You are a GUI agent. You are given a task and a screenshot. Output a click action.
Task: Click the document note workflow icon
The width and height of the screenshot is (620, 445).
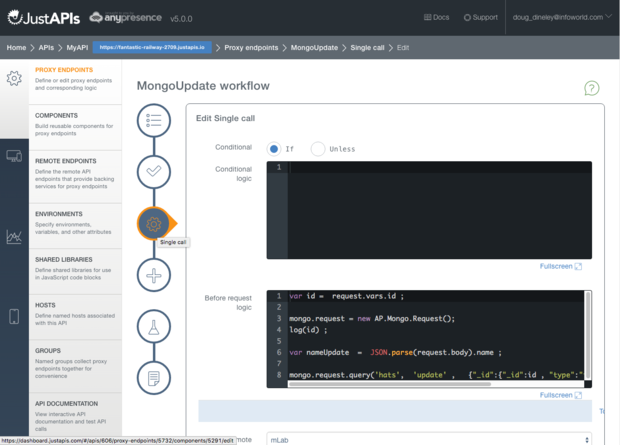point(154,378)
